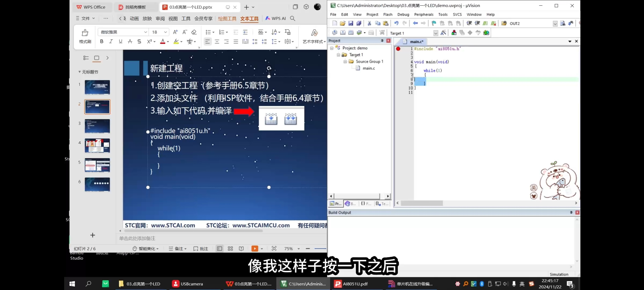The height and width of the screenshot is (290, 644).
Task: Click the Undo arrow in uVision toolbar
Action: (396, 23)
